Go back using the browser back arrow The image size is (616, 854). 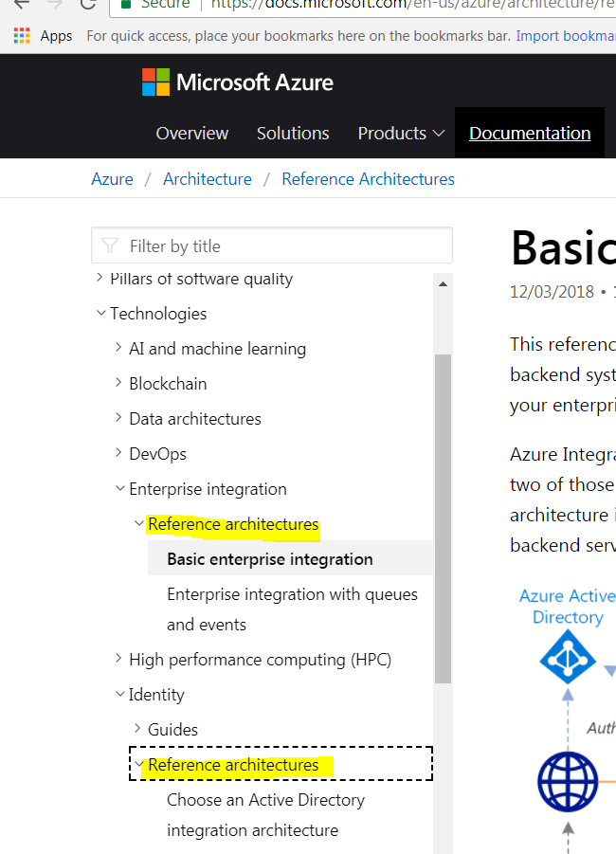pyautogui.click(x=21, y=4)
